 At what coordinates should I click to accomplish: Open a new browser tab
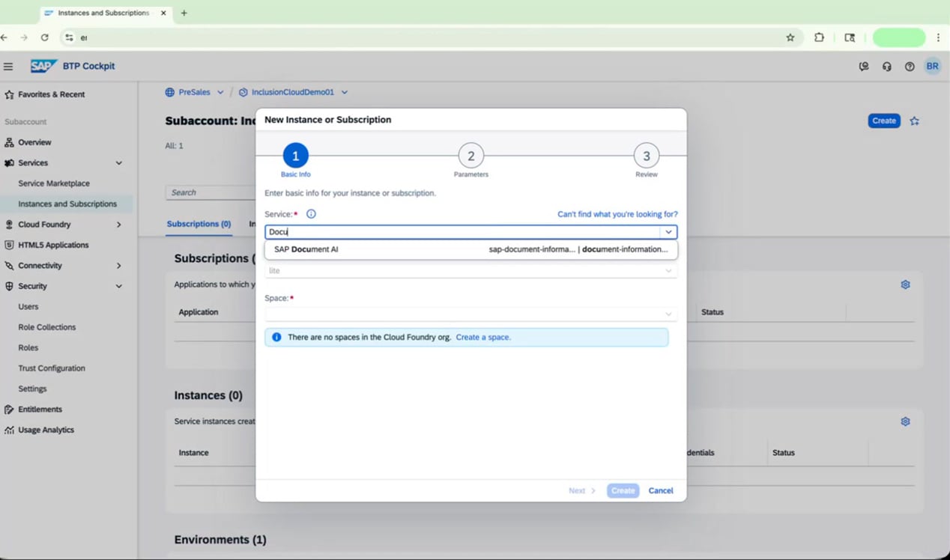point(184,13)
